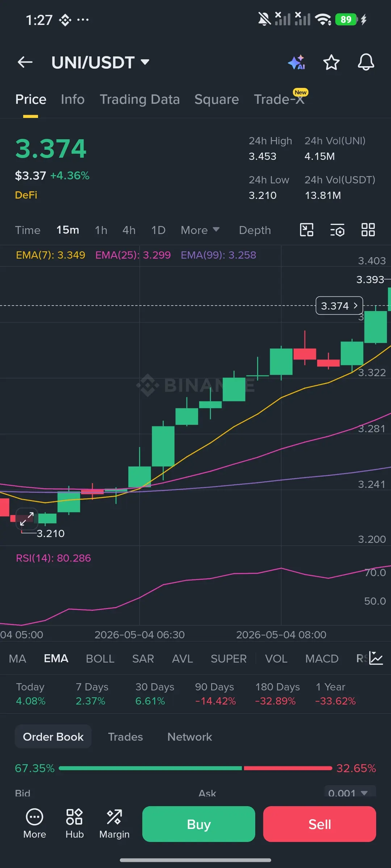Image resolution: width=391 pixels, height=868 pixels.
Task: Select the Time chart view
Action: pos(28,230)
